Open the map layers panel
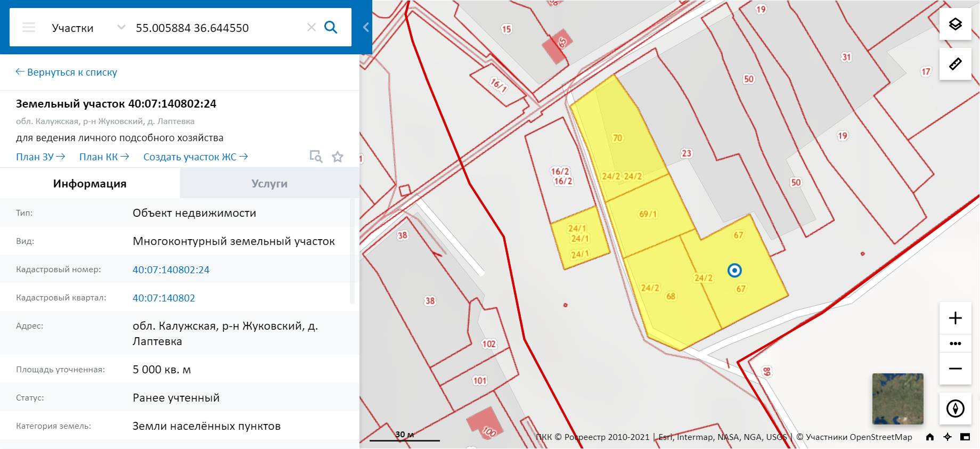This screenshot has height=449, width=980. coord(956,24)
